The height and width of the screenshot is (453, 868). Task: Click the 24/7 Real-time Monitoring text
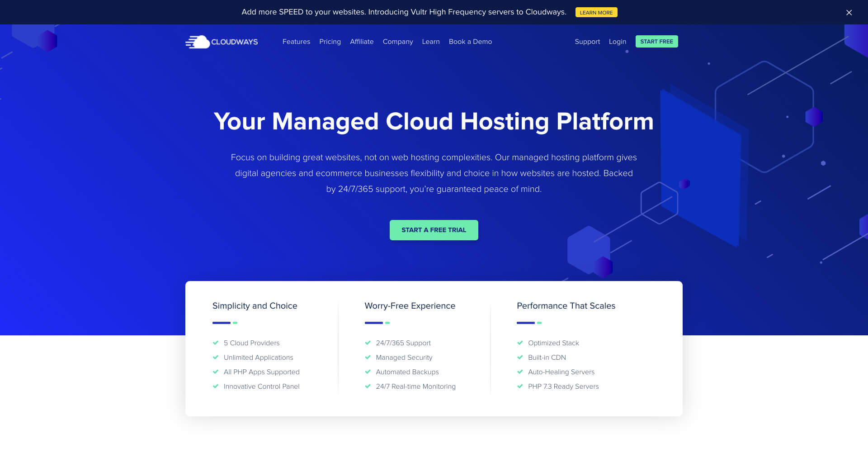[x=416, y=386]
